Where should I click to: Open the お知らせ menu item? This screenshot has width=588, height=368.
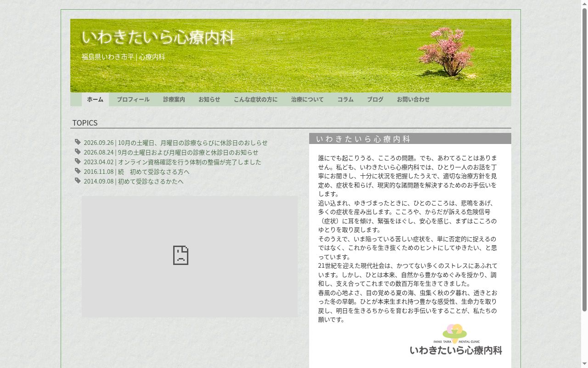[209, 99]
